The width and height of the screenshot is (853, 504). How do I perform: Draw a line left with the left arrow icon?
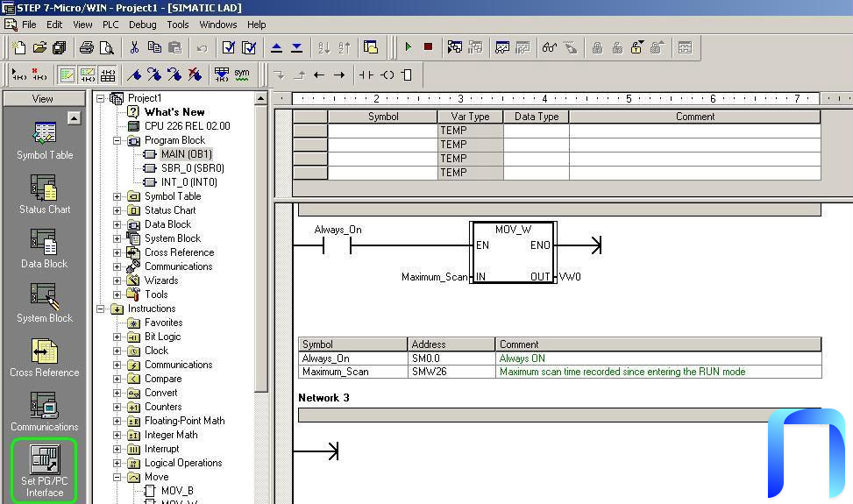(x=319, y=75)
